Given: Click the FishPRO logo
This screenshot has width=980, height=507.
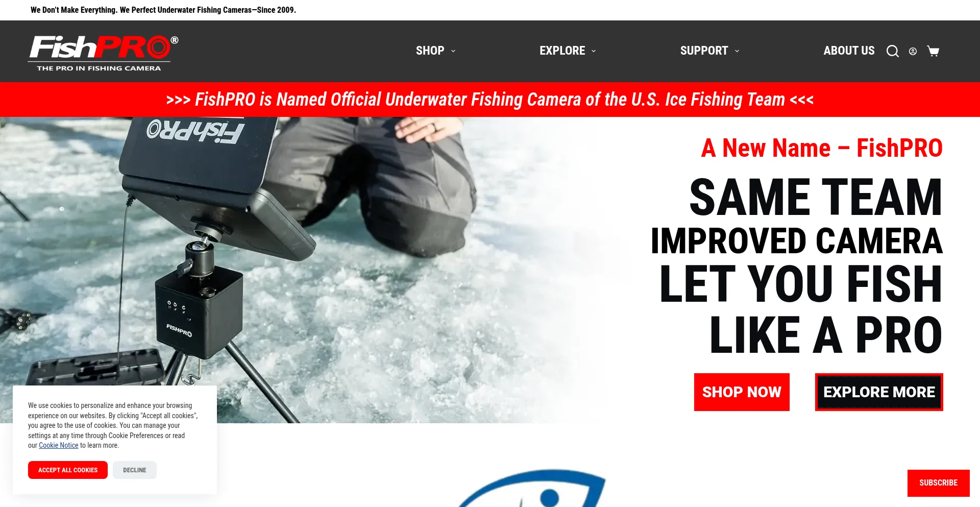Looking at the screenshot, I should [103, 53].
